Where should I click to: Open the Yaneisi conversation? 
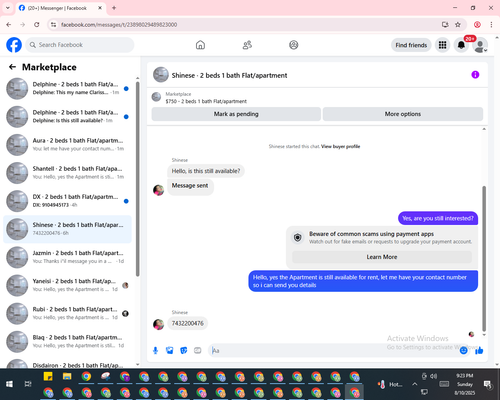click(x=68, y=285)
